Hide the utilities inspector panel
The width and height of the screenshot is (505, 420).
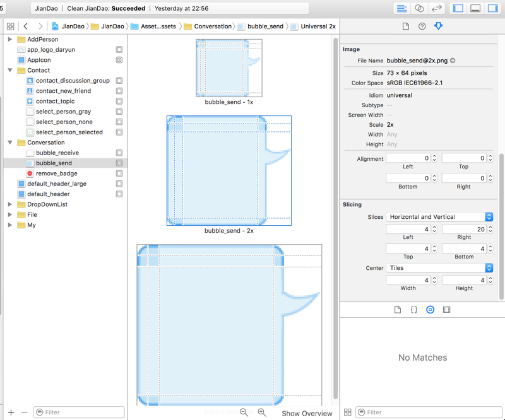(492, 9)
